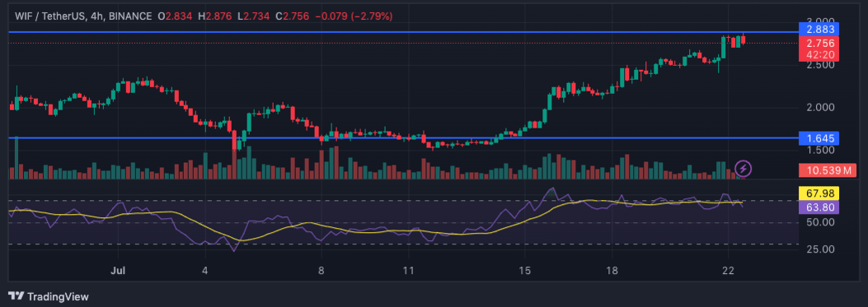
Task: Select the current price label 2.756
Action: [820, 43]
